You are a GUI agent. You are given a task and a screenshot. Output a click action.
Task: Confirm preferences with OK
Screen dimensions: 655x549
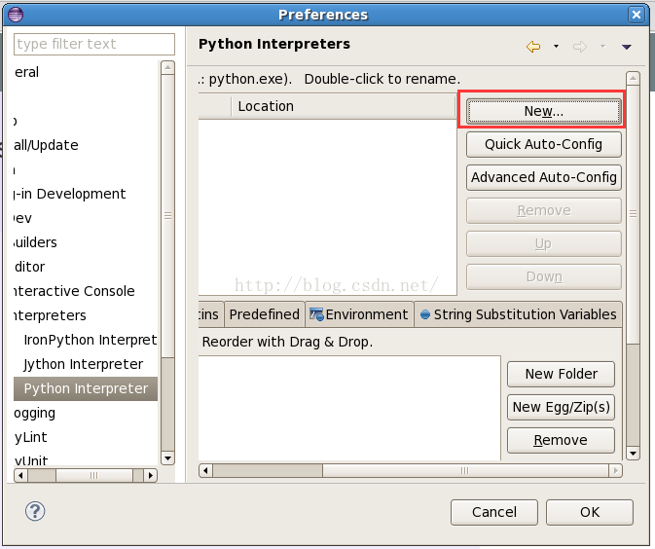589,512
